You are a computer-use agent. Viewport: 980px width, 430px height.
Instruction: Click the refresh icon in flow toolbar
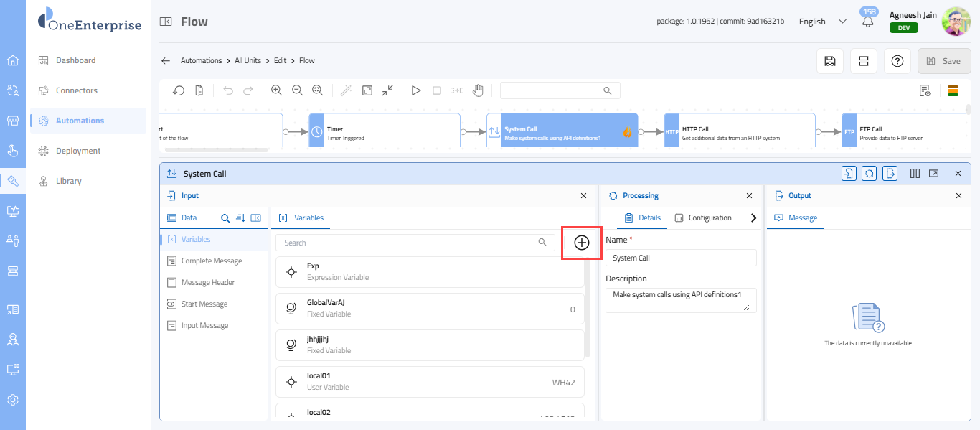click(179, 90)
